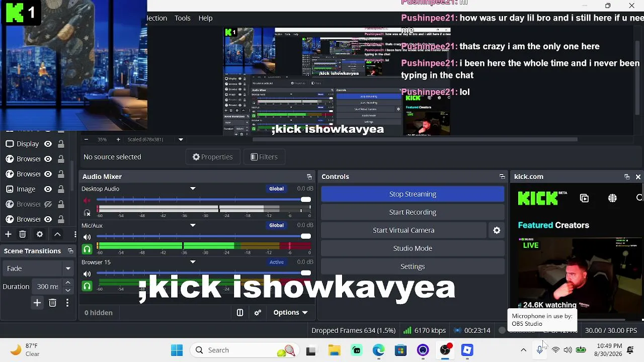Move source up with the sources up arrow
Viewport: 644px width, 362px height.
pyautogui.click(x=57, y=234)
